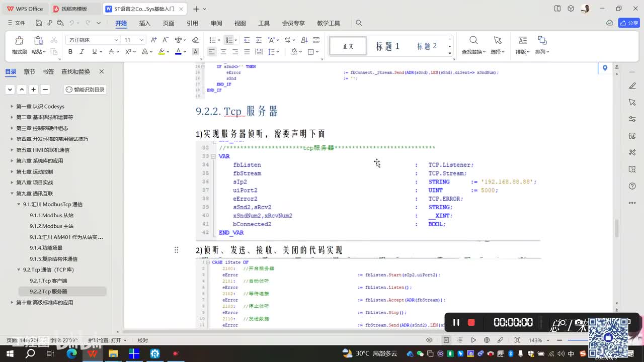Toggle Underline formatting
Screen dimensions: 644x362
point(94,52)
